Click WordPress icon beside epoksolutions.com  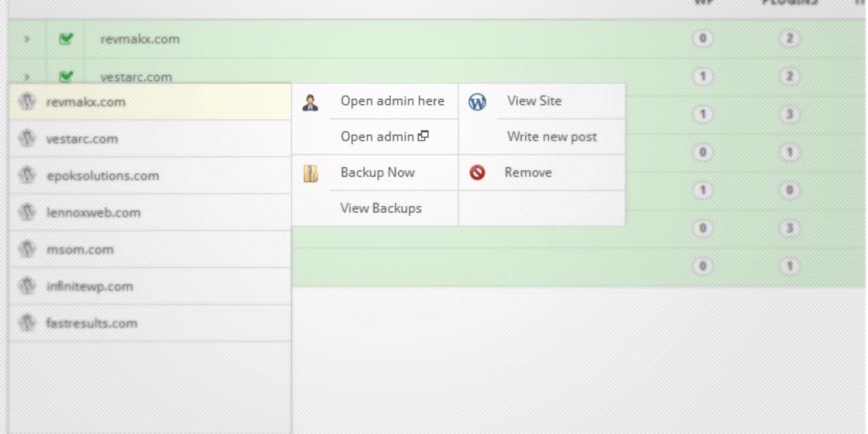(27, 175)
